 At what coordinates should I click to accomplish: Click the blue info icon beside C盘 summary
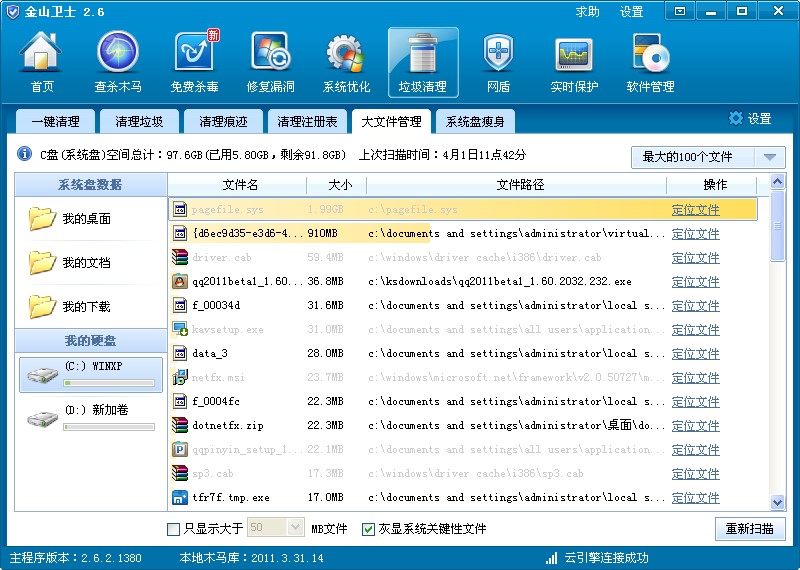tap(24, 154)
